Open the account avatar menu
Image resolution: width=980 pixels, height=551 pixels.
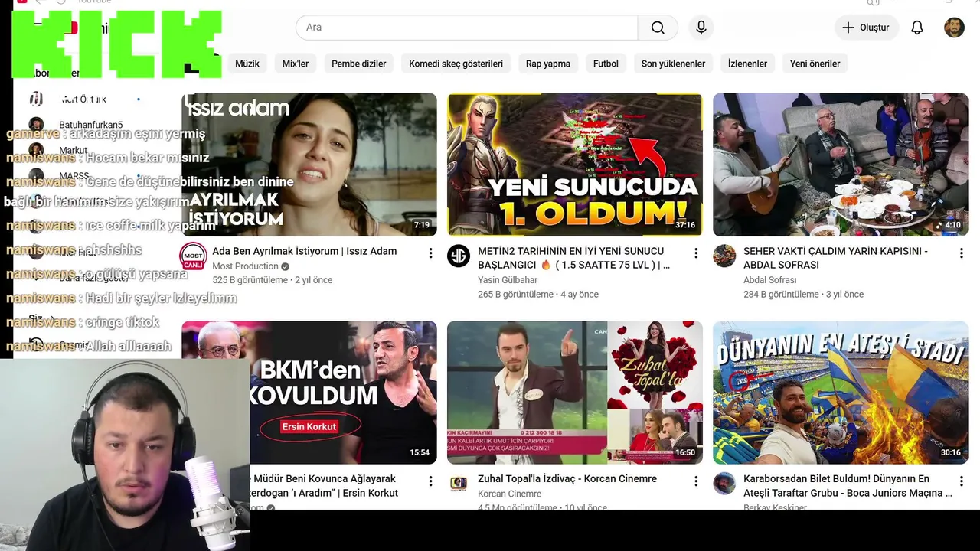coord(954,28)
